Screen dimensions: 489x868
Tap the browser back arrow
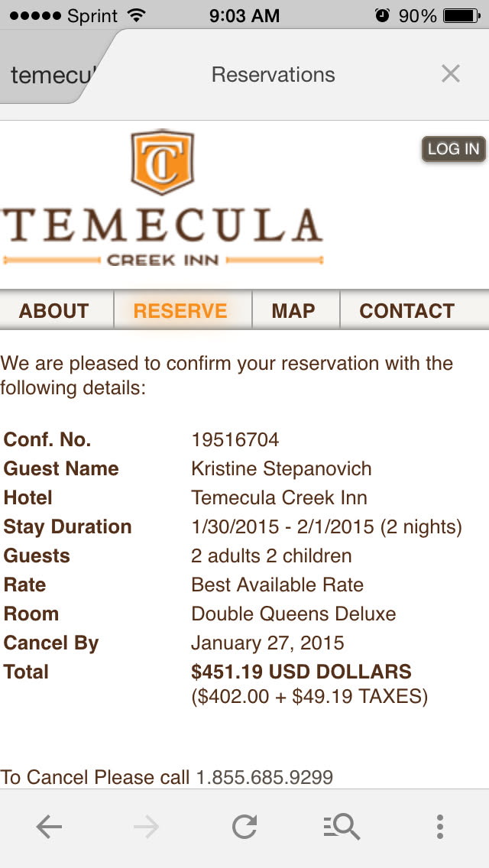point(49,826)
